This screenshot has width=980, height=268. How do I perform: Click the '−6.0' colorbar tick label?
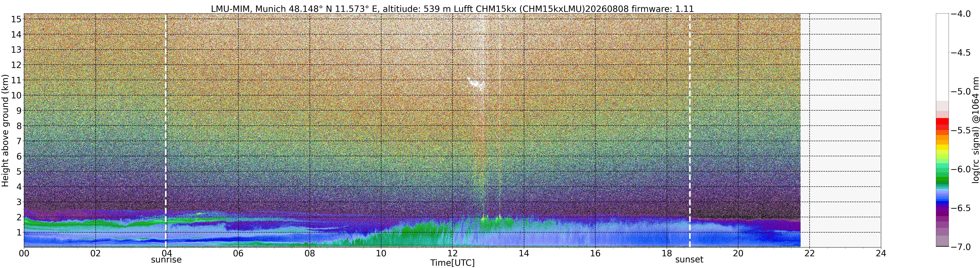pos(961,169)
